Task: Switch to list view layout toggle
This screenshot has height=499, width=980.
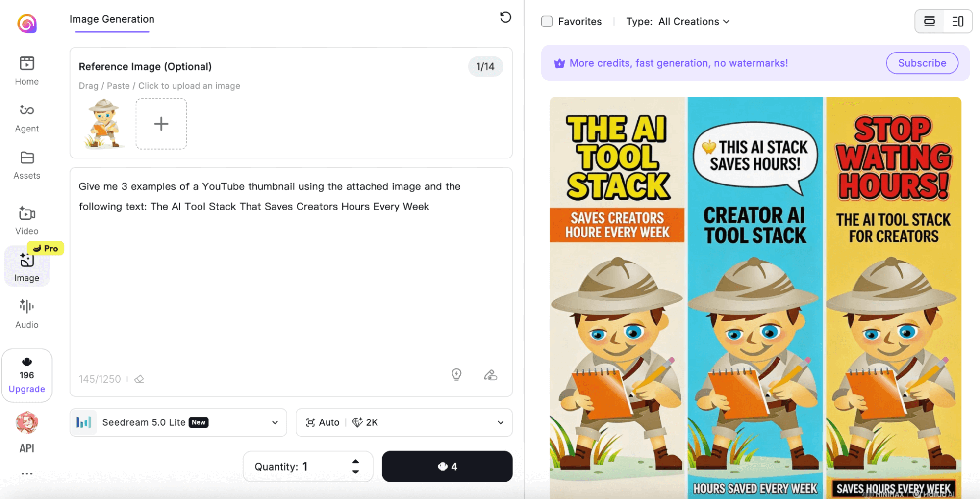Action: coord(956,21)
